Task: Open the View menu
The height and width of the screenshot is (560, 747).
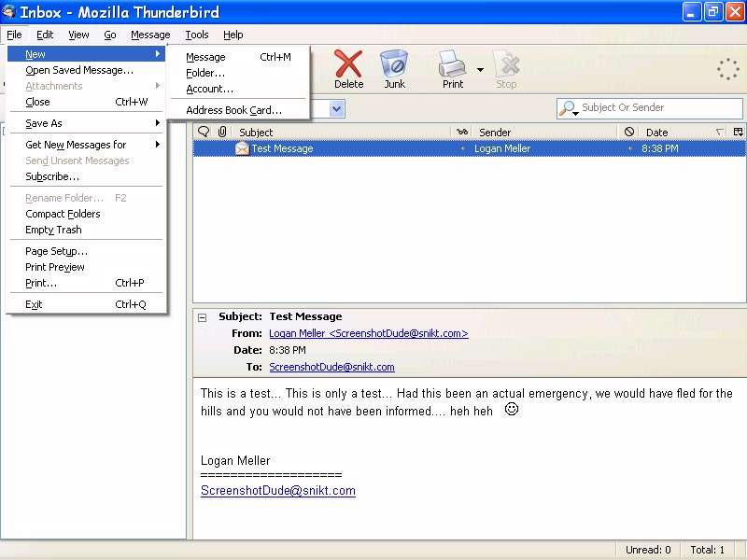Action: click(x=78, y=35)
